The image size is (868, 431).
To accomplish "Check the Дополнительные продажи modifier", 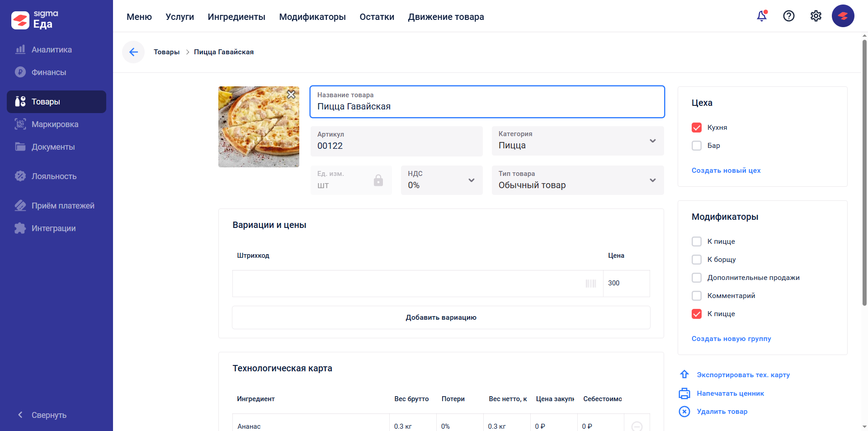I will (x=697, y=278).
